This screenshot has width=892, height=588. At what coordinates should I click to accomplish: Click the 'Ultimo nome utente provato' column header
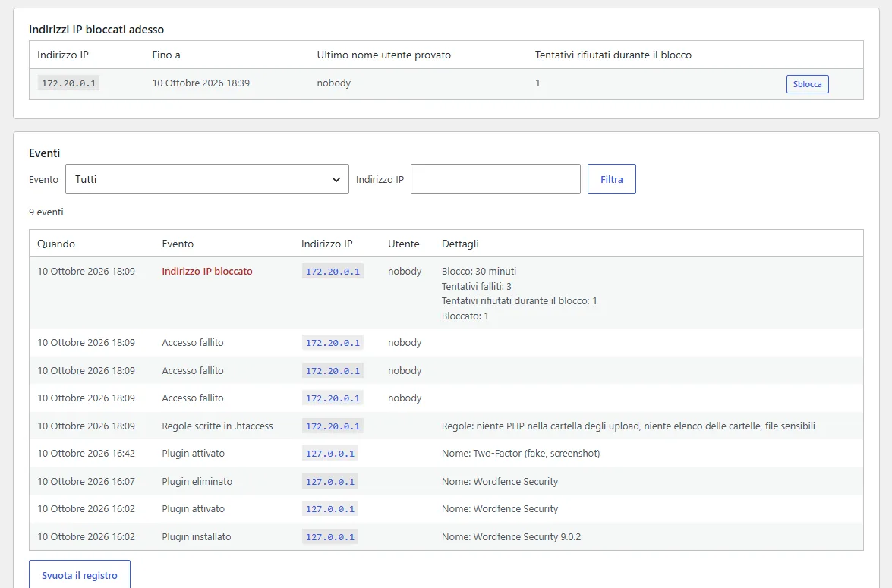coord(384,55)
